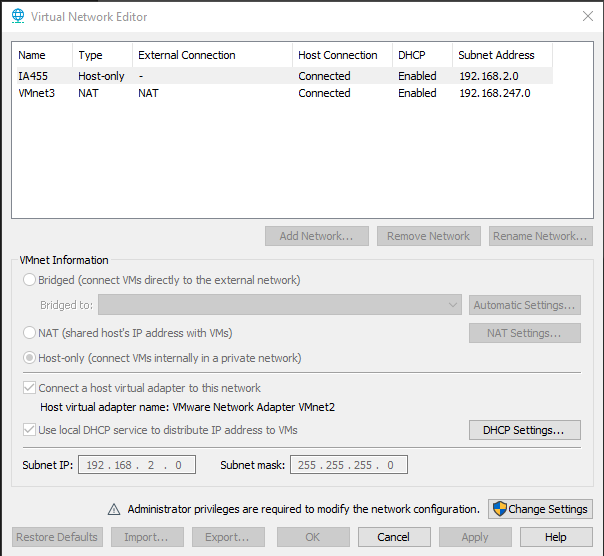Click the OK button
The image size is (604, 556).
[313, 537]
